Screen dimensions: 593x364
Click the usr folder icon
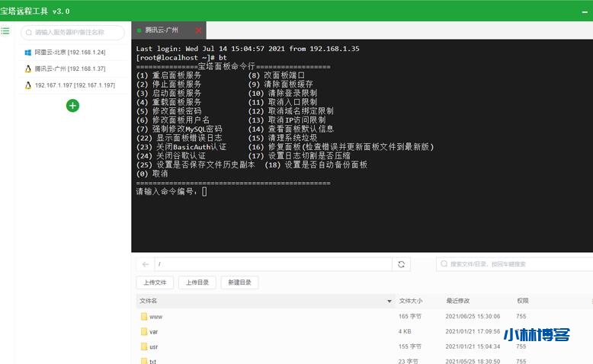pyautogui.click(x=144, y=346)
